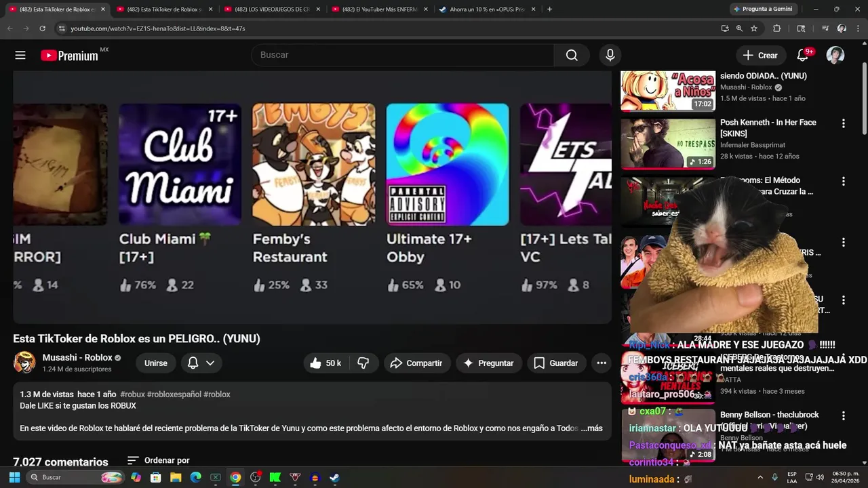Open YouTube account avatar menu
The image size is (868, 488).
pyautogui.click(x=835, y=55)
